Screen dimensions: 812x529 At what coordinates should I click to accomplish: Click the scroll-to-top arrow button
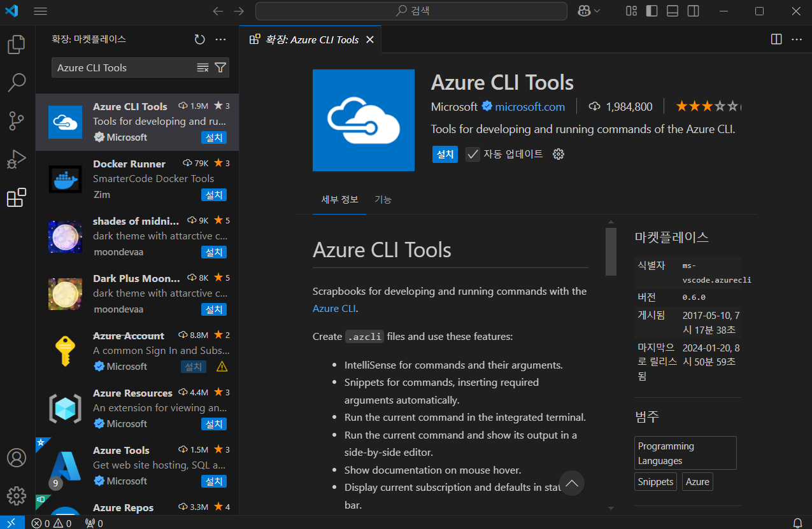tap(572, 483)
